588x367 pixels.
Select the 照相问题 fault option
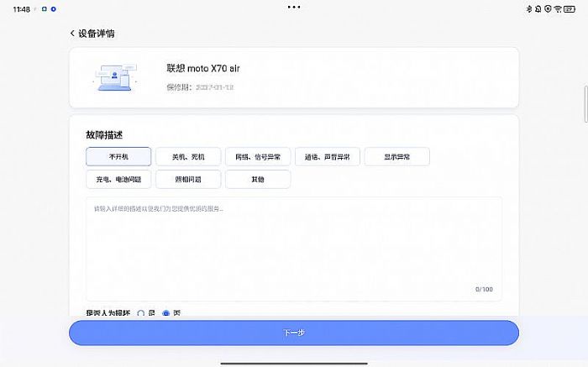pos(188,179)
